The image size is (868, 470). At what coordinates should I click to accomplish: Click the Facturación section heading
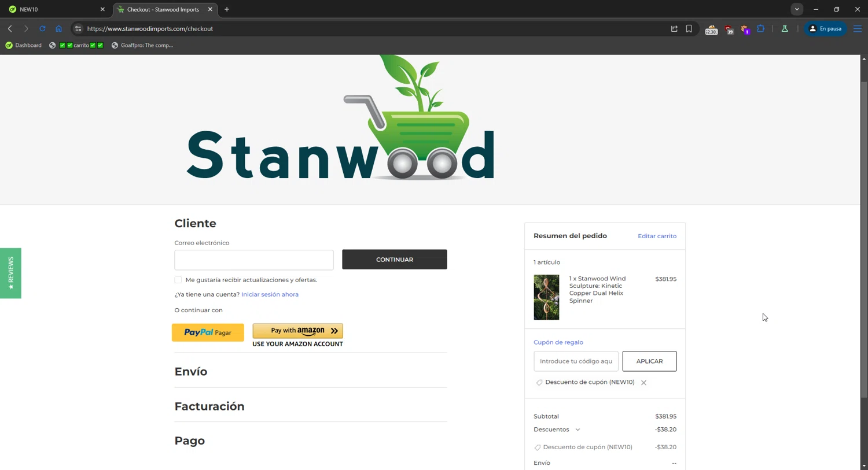tap(209, 406)
